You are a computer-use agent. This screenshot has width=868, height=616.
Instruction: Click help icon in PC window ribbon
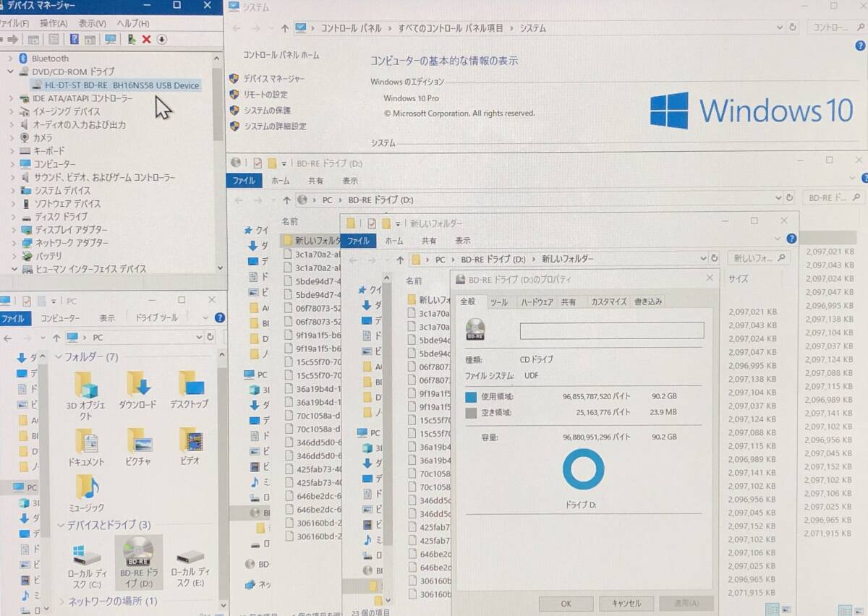[220, 318]
